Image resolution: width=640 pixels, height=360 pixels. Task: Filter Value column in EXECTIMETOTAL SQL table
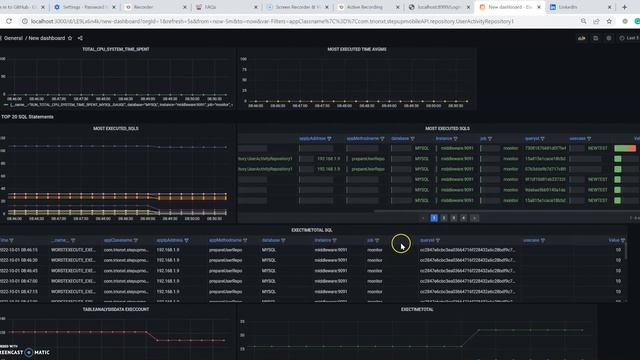click(x=623, y=240)
